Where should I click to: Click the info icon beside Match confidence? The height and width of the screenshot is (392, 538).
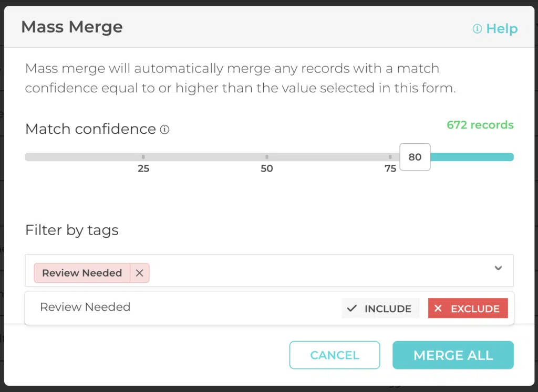click(164, 129)
